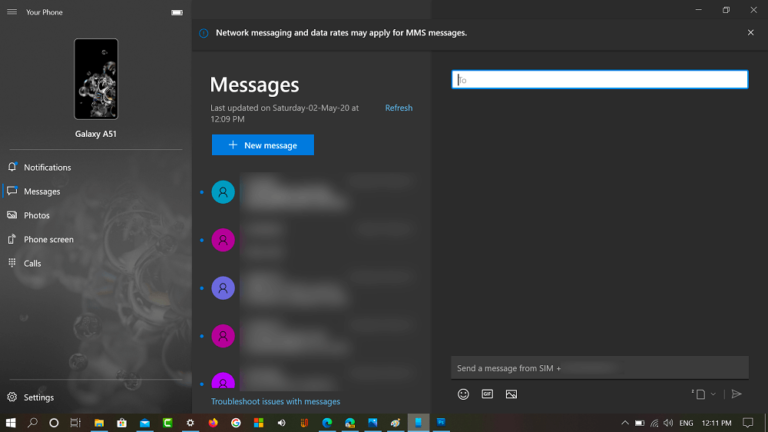Image resolution: width=768 pixels, height=432 pixels.
Task: Open Troubleshoot issues with messages link
Action: point(275,401)
